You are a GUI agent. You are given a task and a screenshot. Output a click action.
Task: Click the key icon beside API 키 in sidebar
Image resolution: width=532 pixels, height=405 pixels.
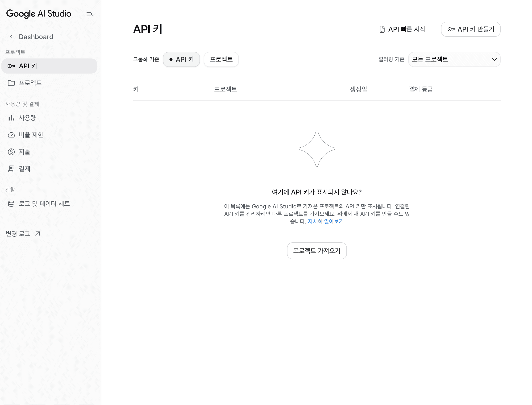coord(11,66)
